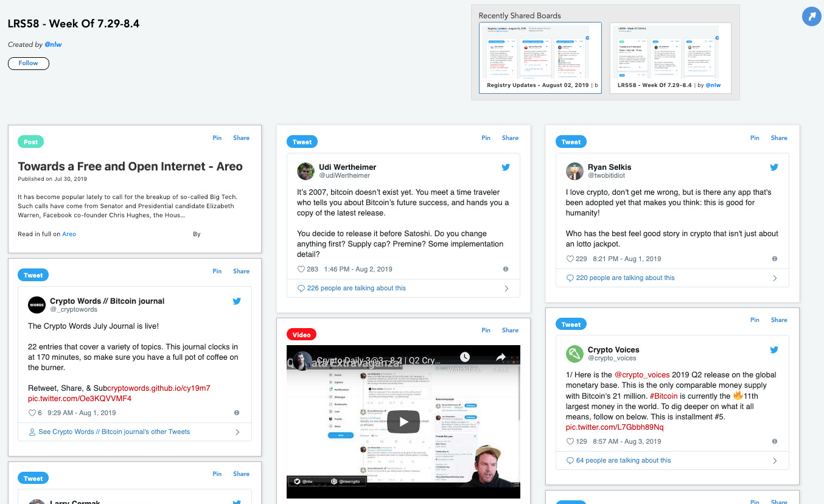The image size is (824, 504).
Task: Pin the Udi Wertheimer tweet card
Action: [486, 138]
